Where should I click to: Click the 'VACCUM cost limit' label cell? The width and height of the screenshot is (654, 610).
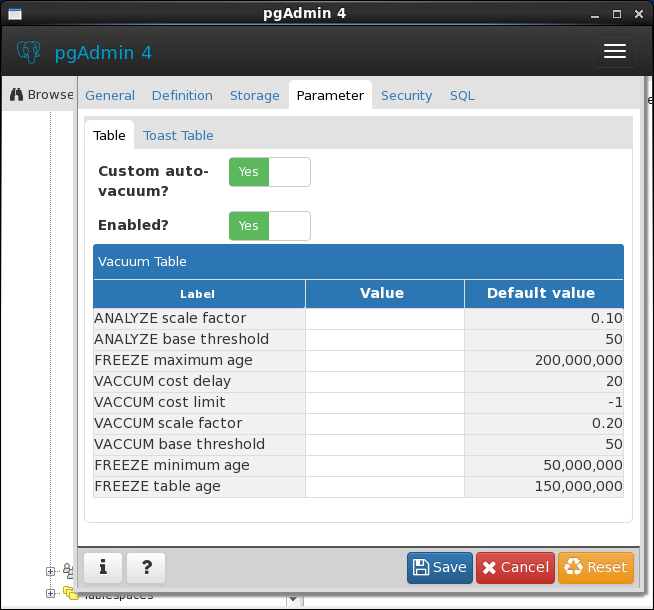pos(199,402)
